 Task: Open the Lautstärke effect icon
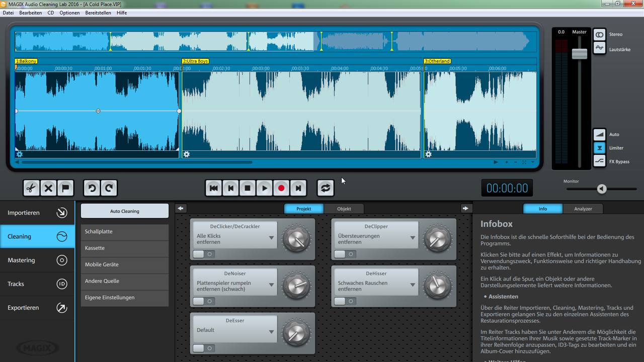pos(599,48)
